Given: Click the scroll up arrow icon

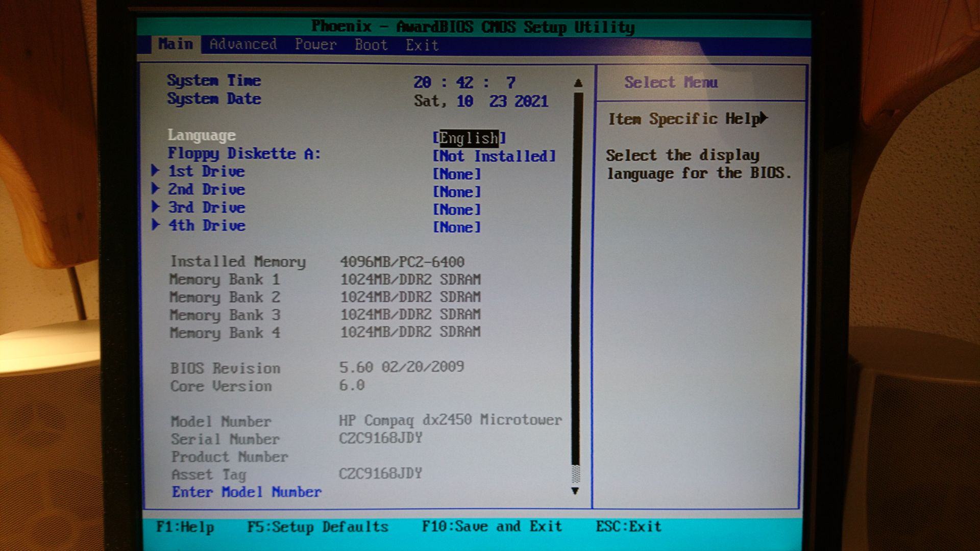Looking at the screenshot, I should point(578,83).
